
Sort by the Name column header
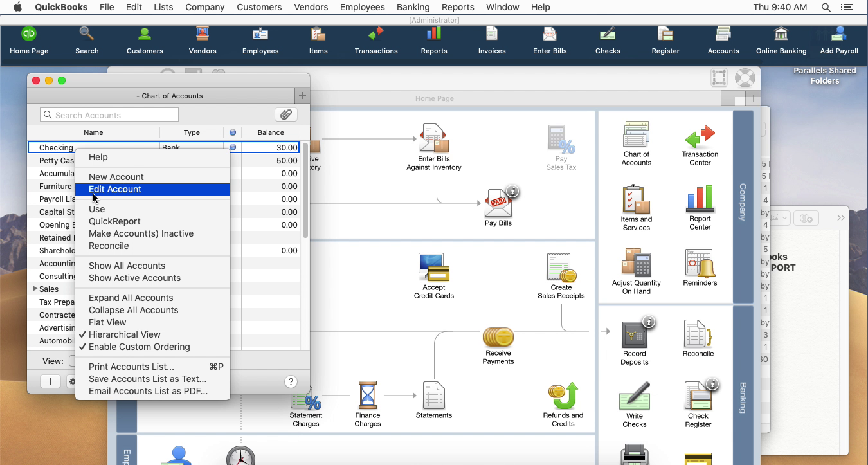click(93, 132)
